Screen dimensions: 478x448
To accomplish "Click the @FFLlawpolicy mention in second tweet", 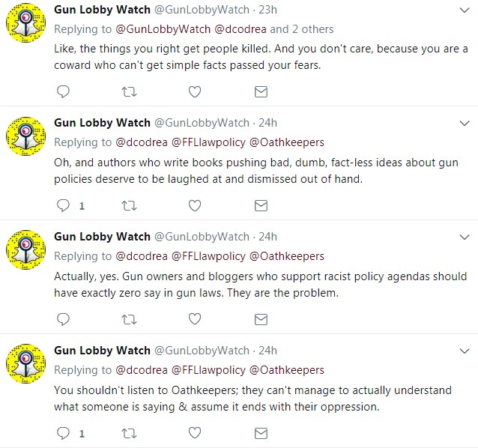I will (209, 142).
